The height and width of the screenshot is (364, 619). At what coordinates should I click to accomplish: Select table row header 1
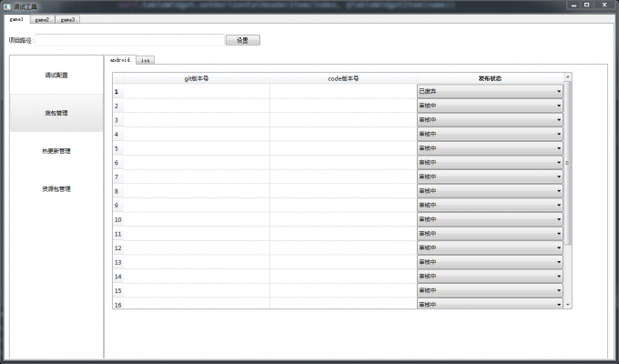[118, 91]
